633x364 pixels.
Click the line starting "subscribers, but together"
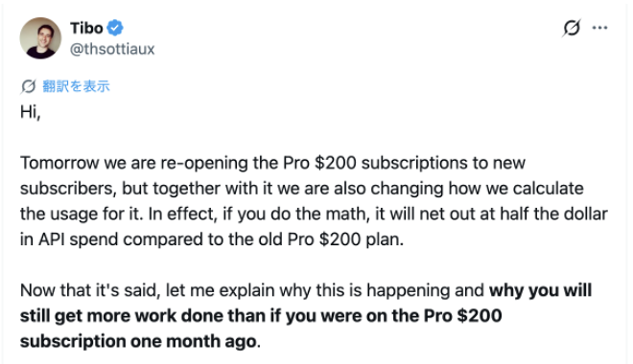pyautogui.click(x=302, y=189)
